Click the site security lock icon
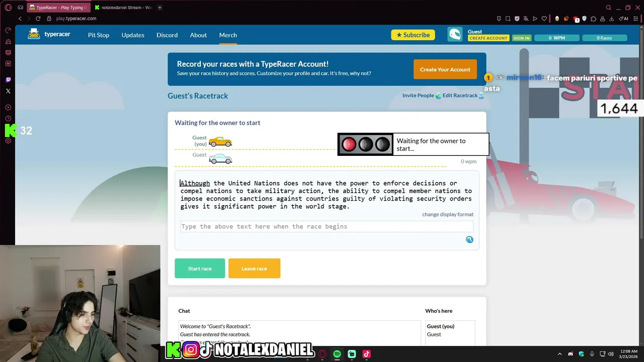The image size is (644, 362). click(49, 19)
